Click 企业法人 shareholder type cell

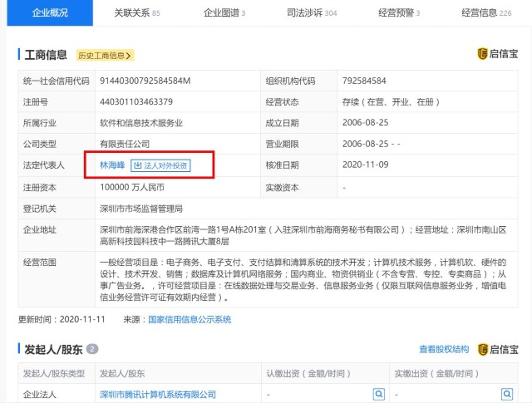point(40,394)
